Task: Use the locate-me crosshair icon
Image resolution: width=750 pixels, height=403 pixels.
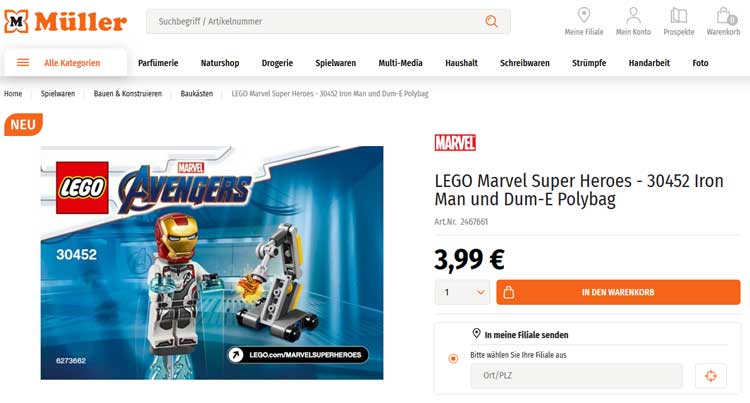Action: click(x=711, y=376)
